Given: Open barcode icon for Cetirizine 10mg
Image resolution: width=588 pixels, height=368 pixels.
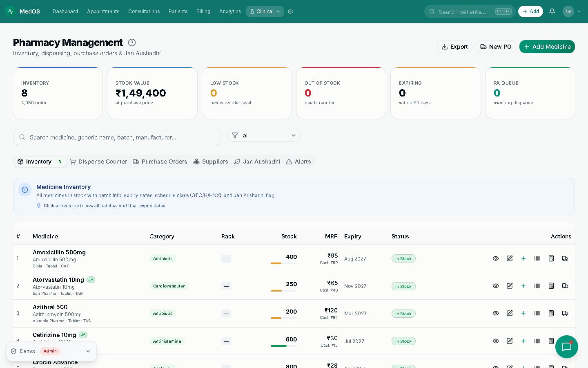Looking at the screenshot, I should click(537, 341).
